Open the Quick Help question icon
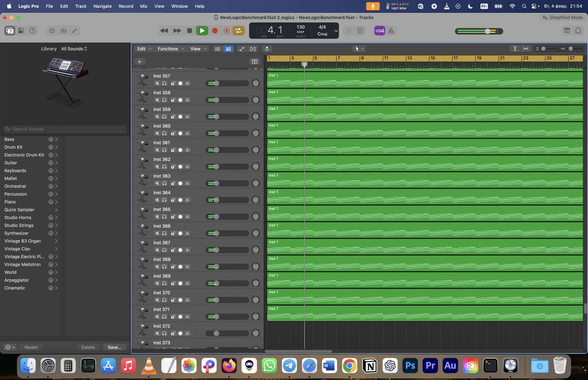 [32, 31]
